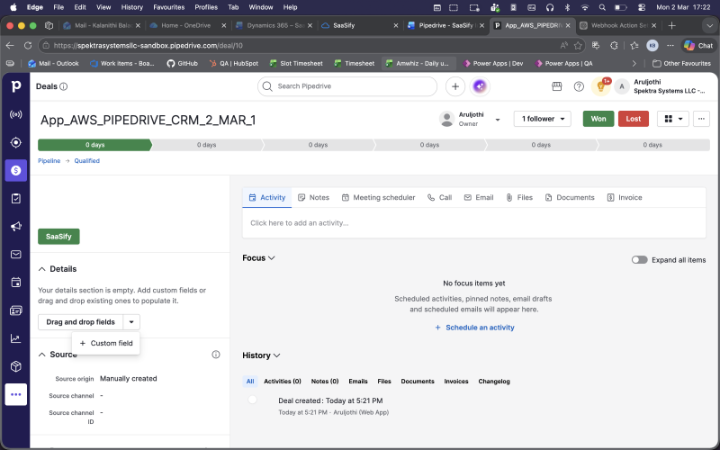This screenshot has height=450, width=720.
Task: Open the macOS History menu
Action: (132, 7)
